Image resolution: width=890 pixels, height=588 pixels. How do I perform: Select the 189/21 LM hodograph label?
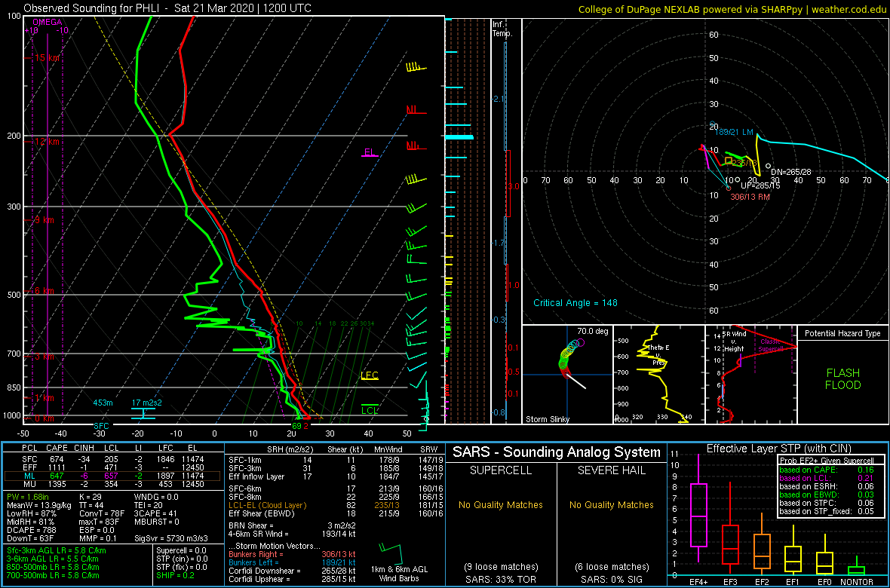click(733, 132)
